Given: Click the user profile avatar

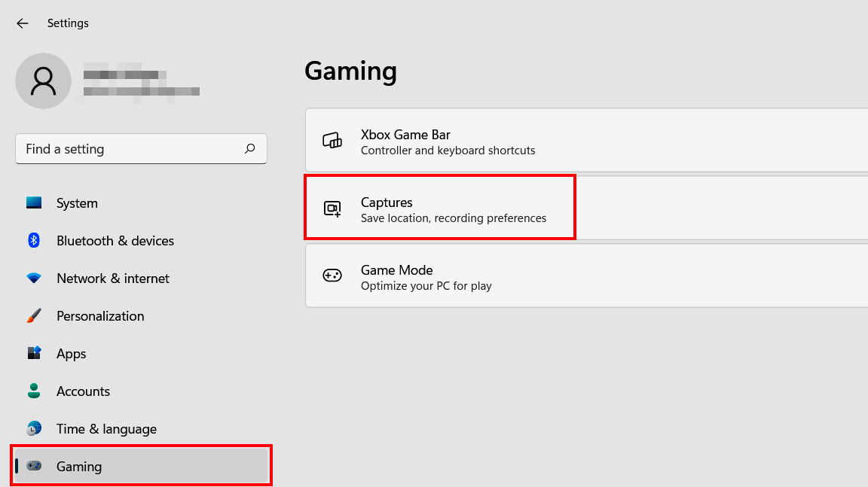Looking at the screenshot, I should (x=43, y=81).
